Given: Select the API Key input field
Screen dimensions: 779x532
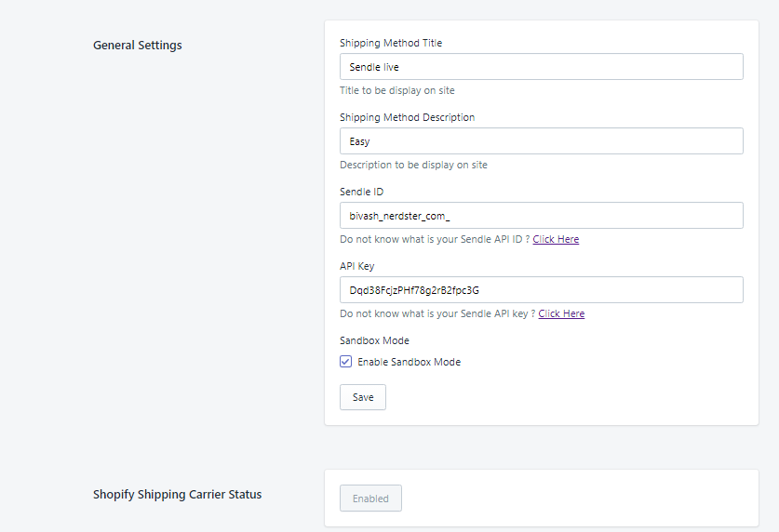Looking at the screenshot, I should [541, 290].
